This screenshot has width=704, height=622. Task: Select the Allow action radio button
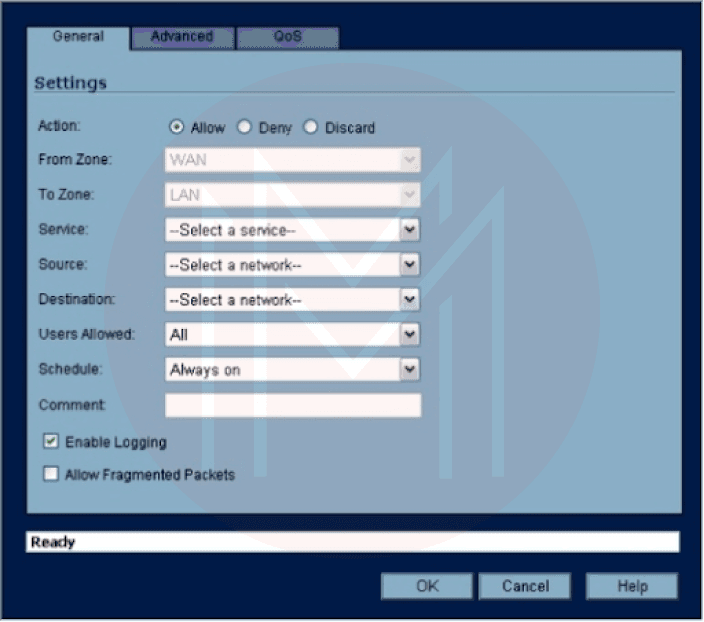click(177, 128)
